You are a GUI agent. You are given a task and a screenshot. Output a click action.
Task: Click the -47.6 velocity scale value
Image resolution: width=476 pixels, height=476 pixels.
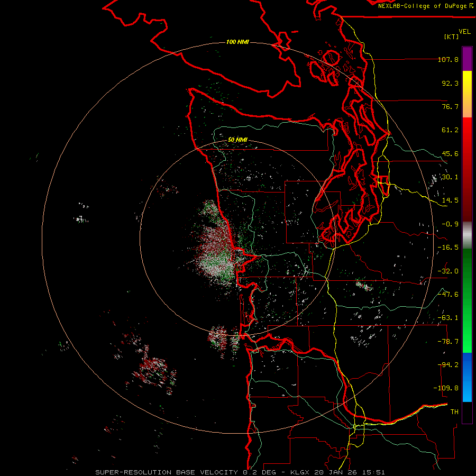(x=448, y=295)
